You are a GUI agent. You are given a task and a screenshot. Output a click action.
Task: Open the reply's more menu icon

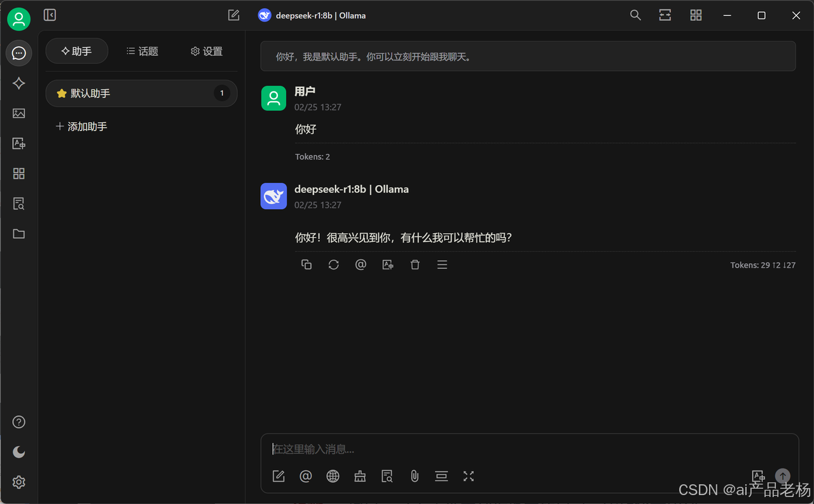tap(443, 265)
